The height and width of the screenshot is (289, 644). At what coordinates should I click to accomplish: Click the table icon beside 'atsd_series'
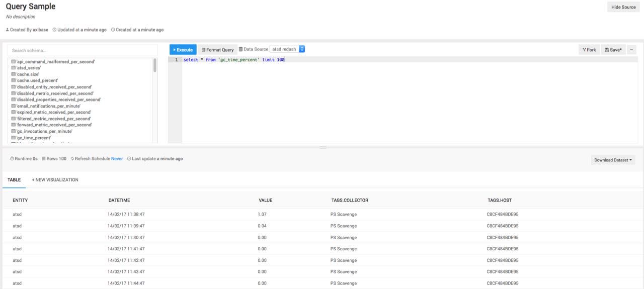pos(14,68)
